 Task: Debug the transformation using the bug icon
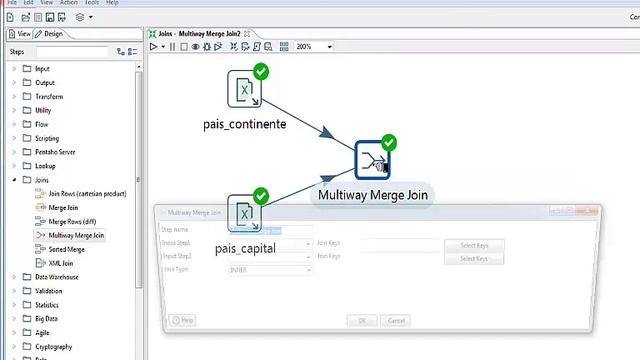(x=207, y=47)
